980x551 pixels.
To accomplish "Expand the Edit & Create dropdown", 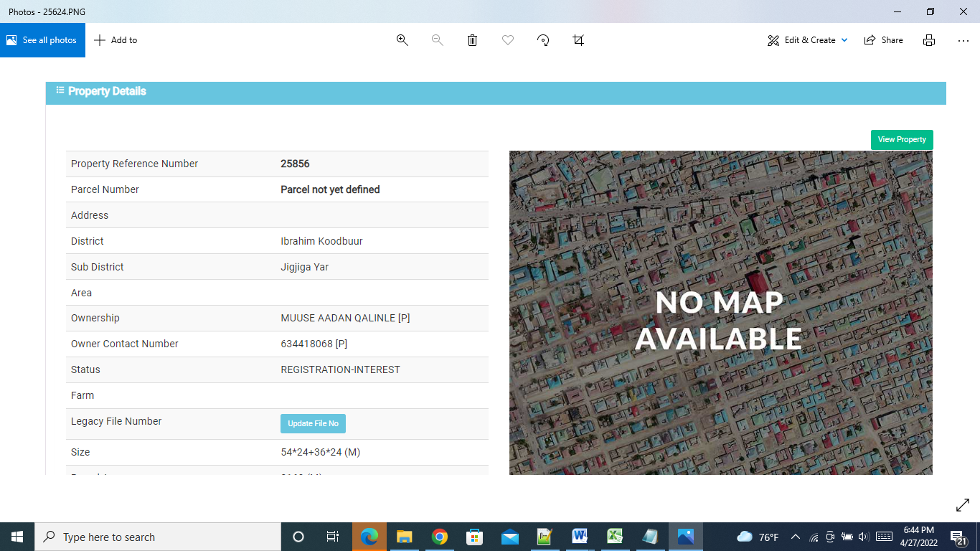I will tap(808, 40).
